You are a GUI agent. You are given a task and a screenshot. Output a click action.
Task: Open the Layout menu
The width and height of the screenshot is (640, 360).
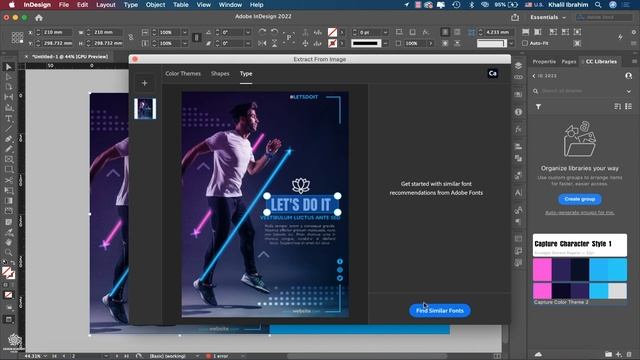click(x=106, y=5)
